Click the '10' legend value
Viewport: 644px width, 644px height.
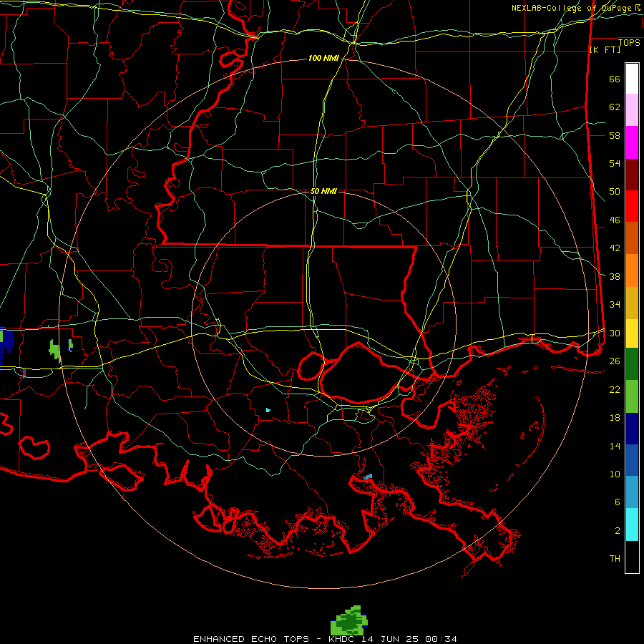[x=615, y=474]
